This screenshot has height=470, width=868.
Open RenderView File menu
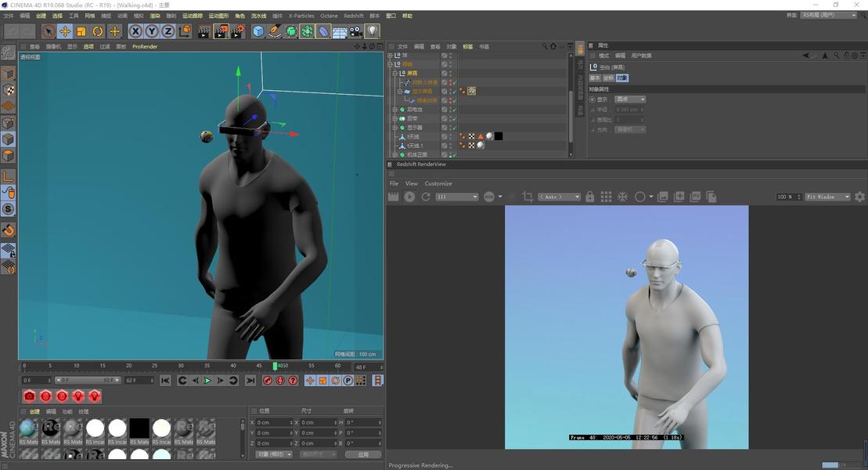[x=394, y=183]
